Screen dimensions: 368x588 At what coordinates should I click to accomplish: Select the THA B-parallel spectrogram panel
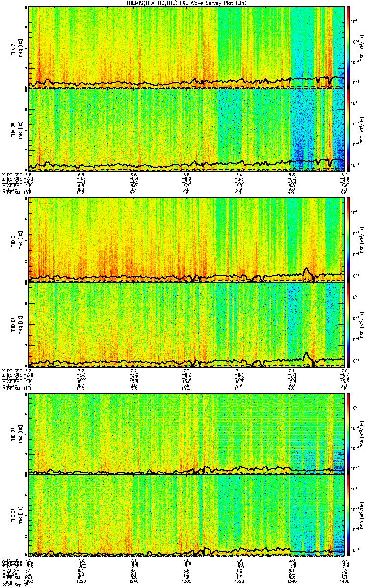[187, 130]
